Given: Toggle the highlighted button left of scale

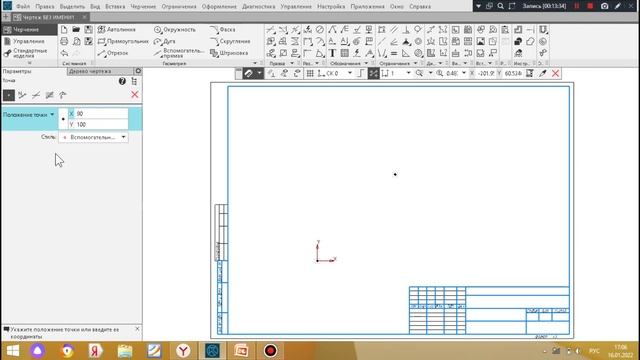Looking at the screenshot, I should pyautogui.click(x=373, y=73).
